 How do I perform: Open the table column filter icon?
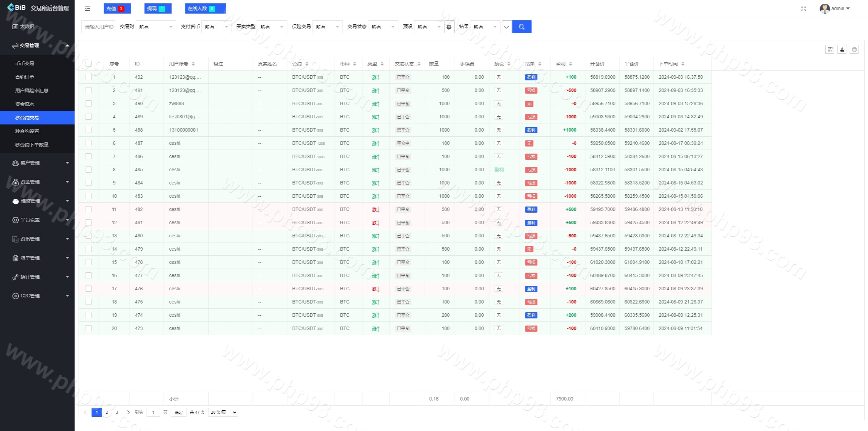click(830, 50)
